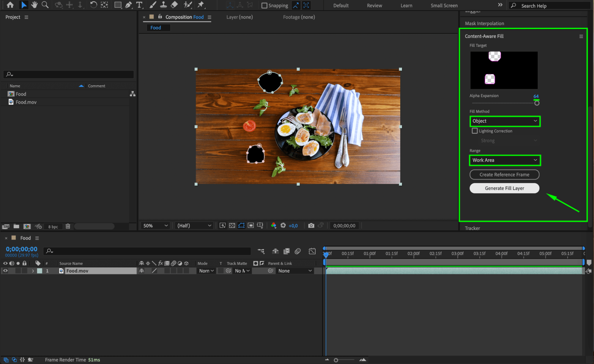Click the Puppet Pin tool

(x=201, y=5)
